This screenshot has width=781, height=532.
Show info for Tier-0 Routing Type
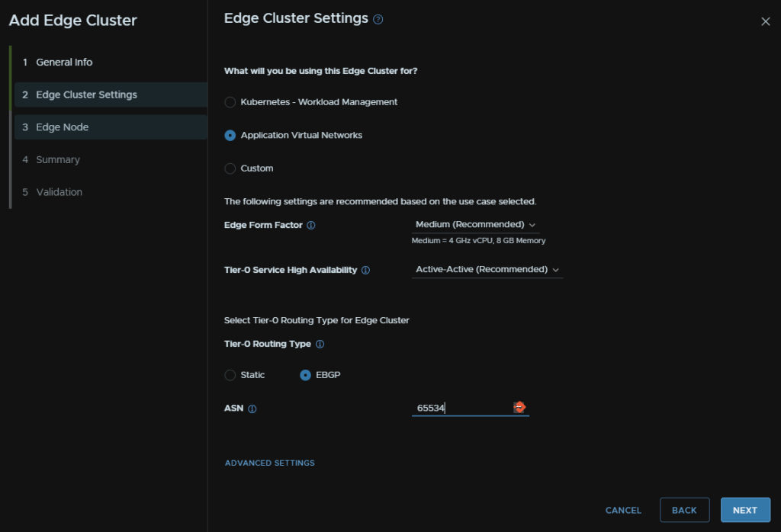pyautogui.click(x=320, y=344)
